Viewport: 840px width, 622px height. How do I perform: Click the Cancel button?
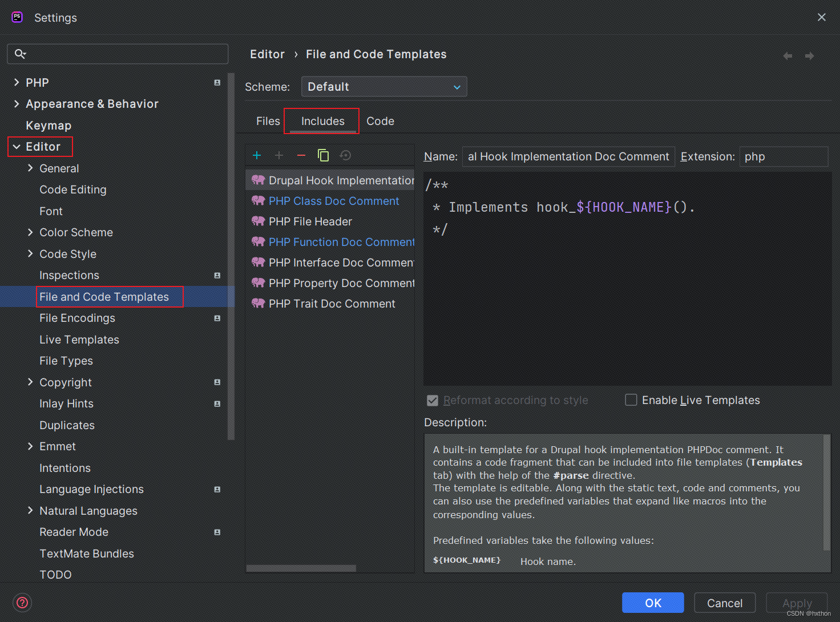(725, 603)
